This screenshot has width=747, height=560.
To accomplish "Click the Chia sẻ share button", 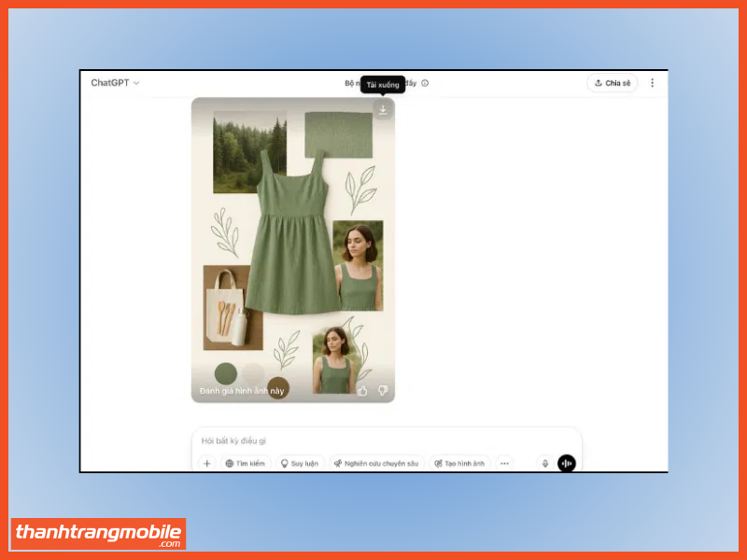I will (613, 83).
